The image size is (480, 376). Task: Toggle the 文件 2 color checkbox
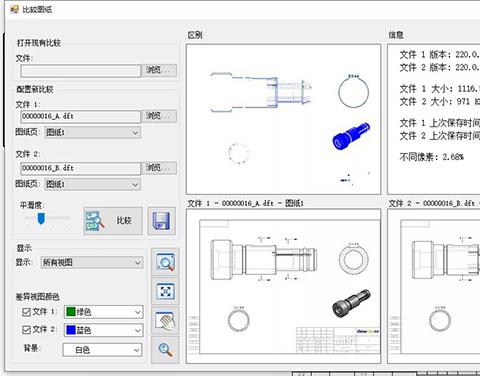(26, 330)
